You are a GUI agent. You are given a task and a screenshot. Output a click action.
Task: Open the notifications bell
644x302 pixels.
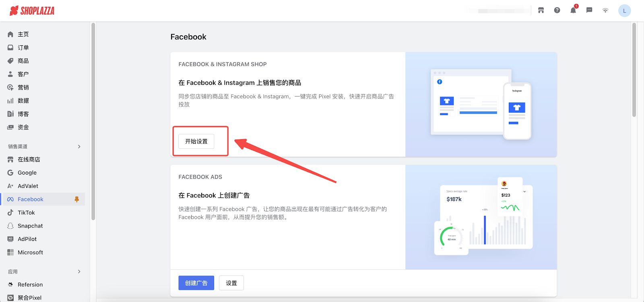tap(573, 10)
